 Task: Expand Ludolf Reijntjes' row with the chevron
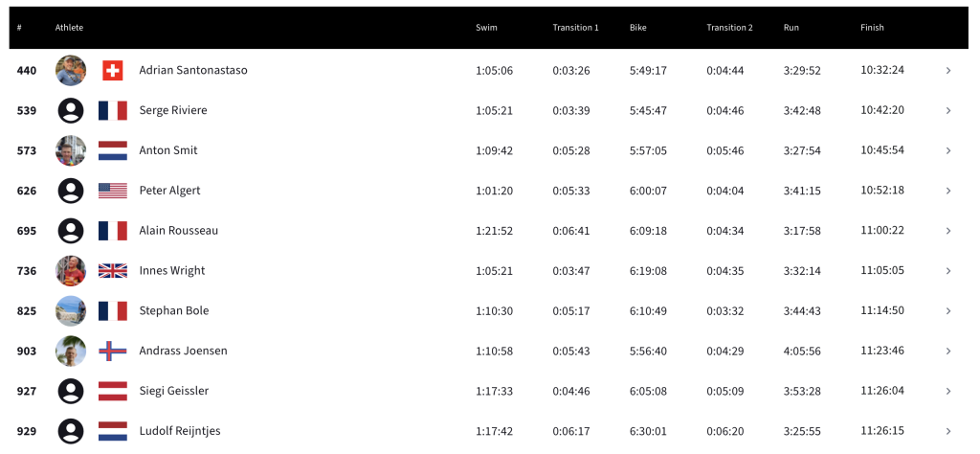click(x=947, y=431)
